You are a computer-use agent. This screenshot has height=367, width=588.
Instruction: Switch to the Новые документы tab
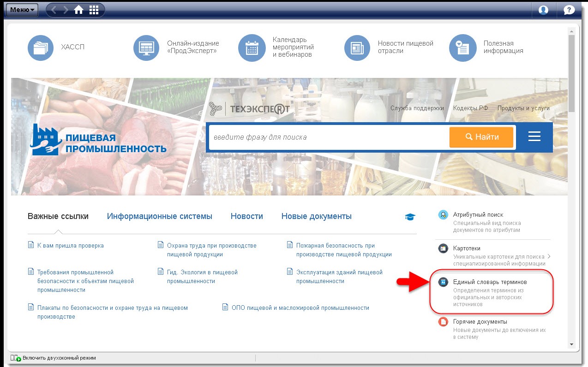[317, 216]
